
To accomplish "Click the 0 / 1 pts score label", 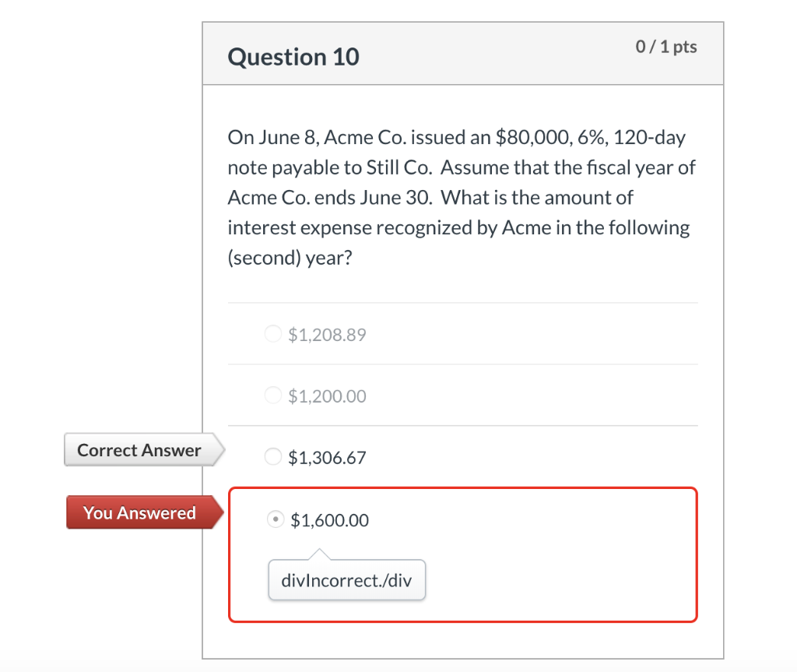I will (666, 47).
